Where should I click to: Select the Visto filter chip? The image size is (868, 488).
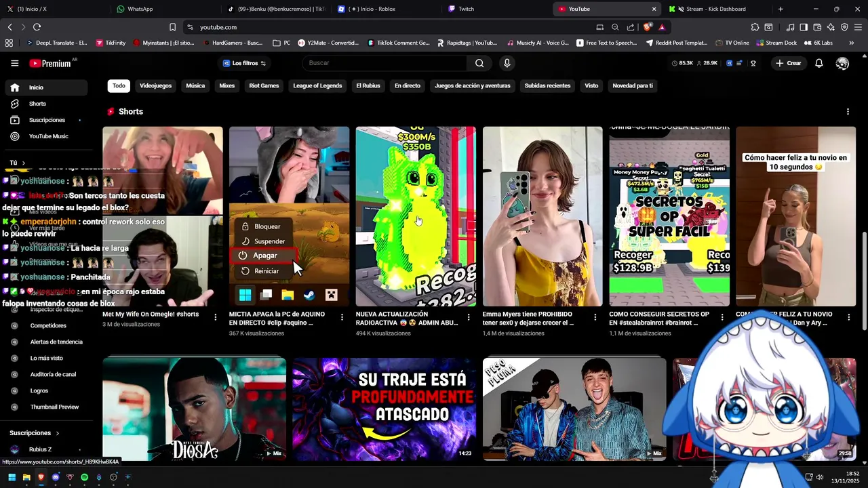coord(592,86)
